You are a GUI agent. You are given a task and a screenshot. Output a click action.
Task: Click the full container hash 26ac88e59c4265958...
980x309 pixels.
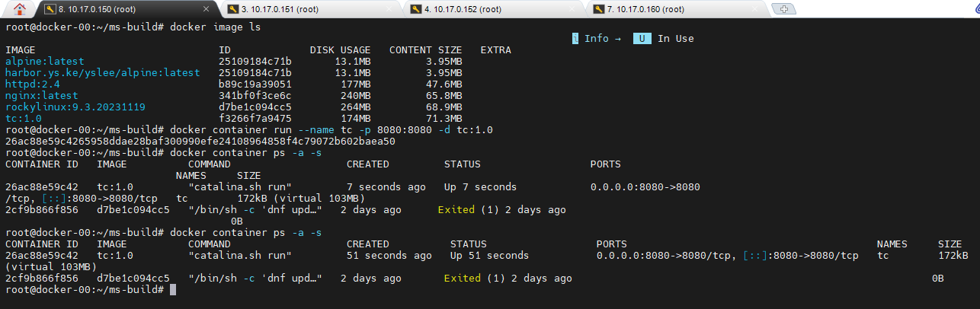coord(200,141)
